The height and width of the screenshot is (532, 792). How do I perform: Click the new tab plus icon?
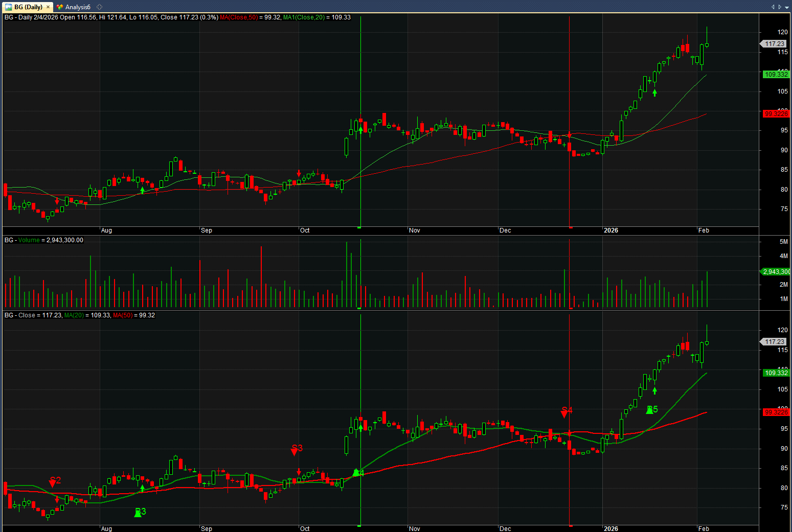click(100, 7)
